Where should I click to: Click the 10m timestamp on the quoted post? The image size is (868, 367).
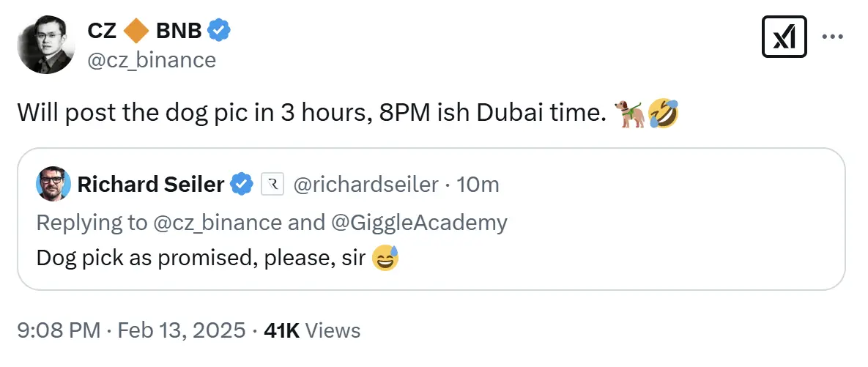pos(478,185)
